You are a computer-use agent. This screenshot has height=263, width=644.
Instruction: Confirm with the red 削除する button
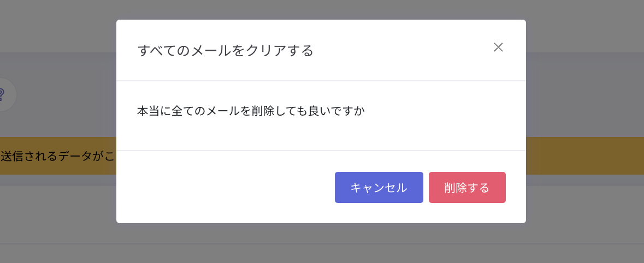[x=467, y=188]
